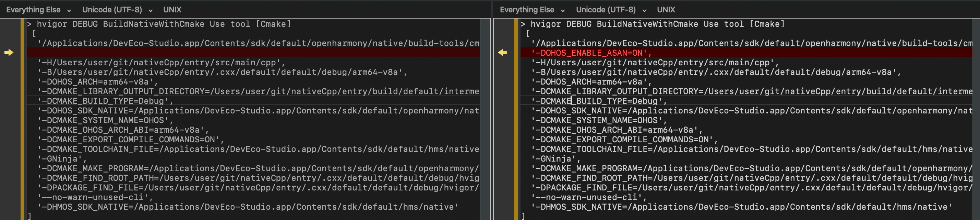Expand right pane Everything Else dropdown
The height and width of the screenshot is (220, 980).
click(532, 10)
